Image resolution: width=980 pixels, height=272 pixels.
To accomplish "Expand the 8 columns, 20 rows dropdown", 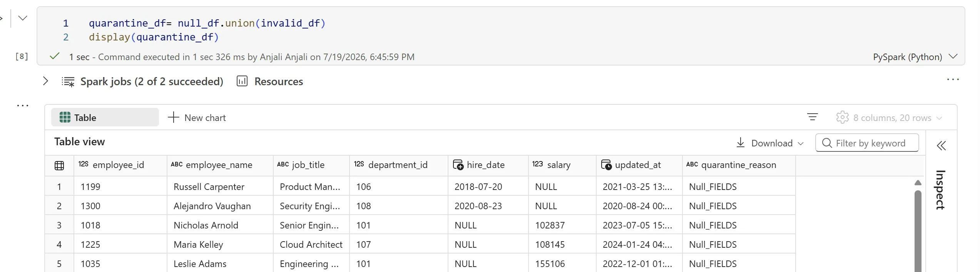I will 898,118.
